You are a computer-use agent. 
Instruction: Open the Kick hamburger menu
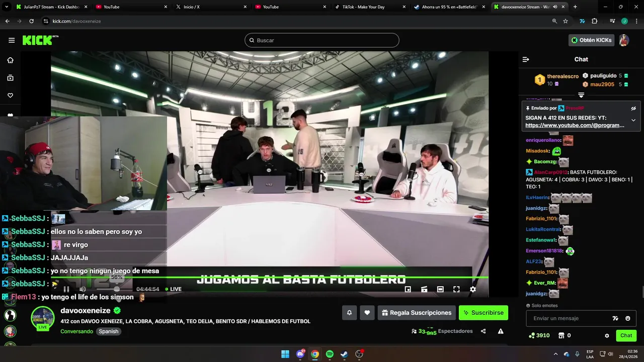(x=12, y=40)
